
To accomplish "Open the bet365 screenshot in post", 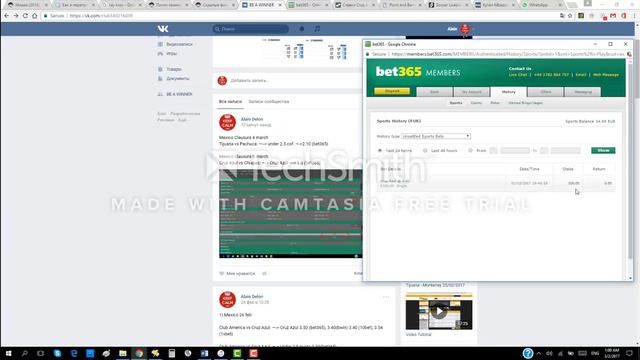I will (290, 214).
